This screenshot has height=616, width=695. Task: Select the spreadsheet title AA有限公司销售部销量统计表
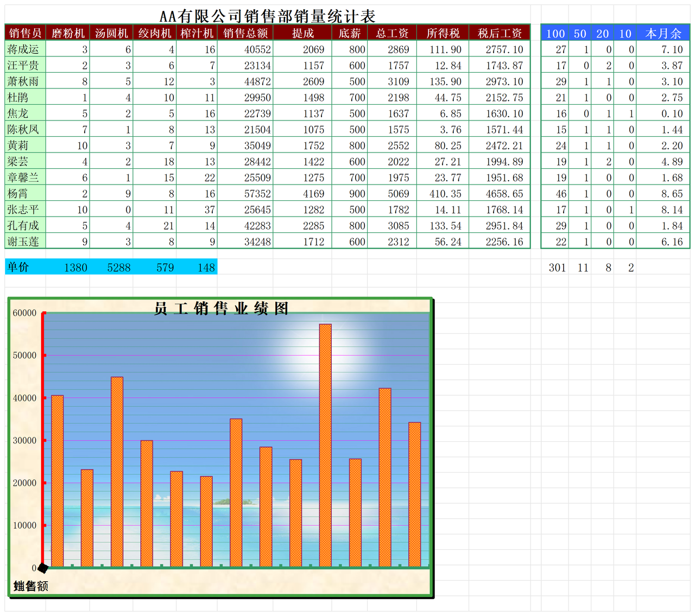coord(267,16)
